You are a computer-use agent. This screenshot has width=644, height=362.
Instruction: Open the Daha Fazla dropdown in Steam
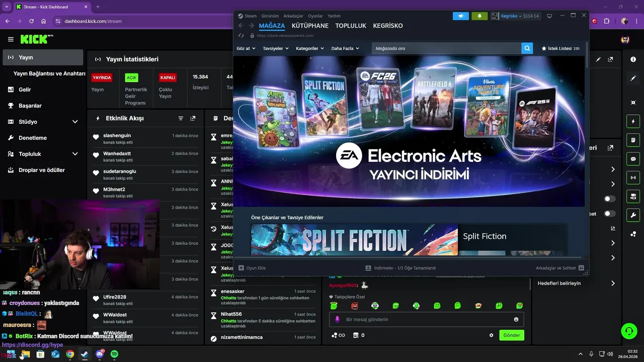tap(345, 48)
